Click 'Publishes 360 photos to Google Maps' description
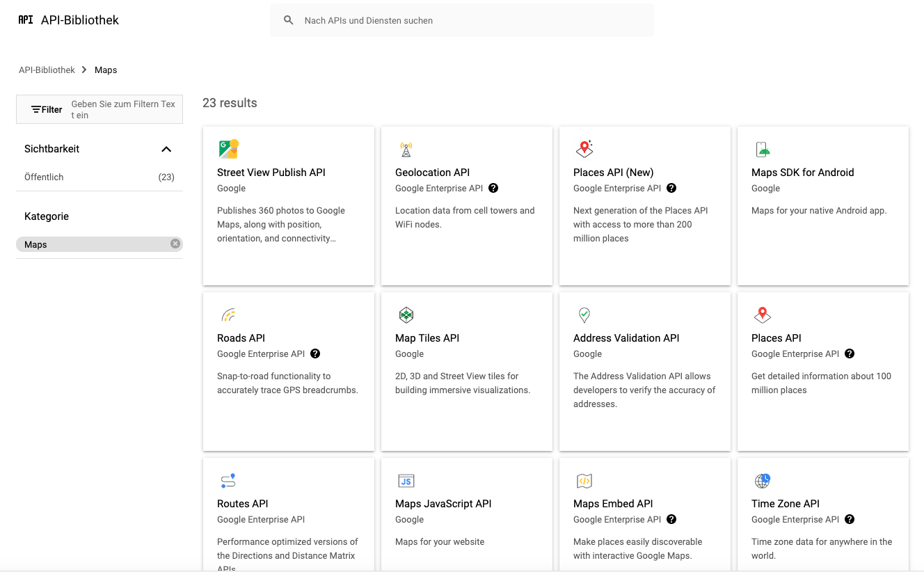The width and height of the screenshot is (924, 572). (281, 224)
